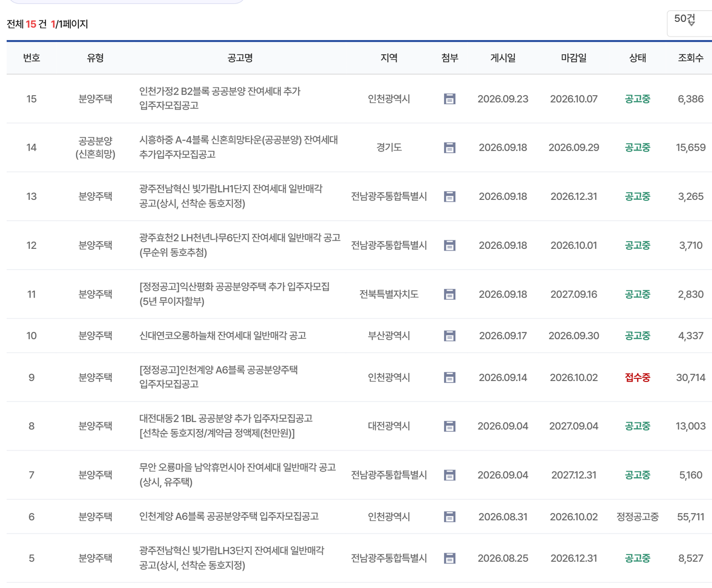This screenshot has height=588, width=712.
Task: Open attachment icon for notice 8 대전대동2
Action: point(450,426)
